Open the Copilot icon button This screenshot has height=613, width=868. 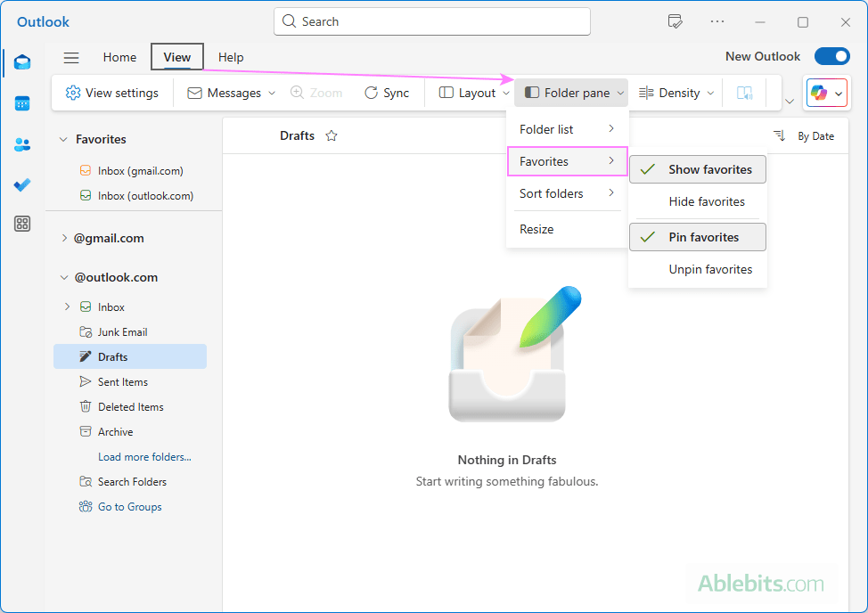[819, 93]
